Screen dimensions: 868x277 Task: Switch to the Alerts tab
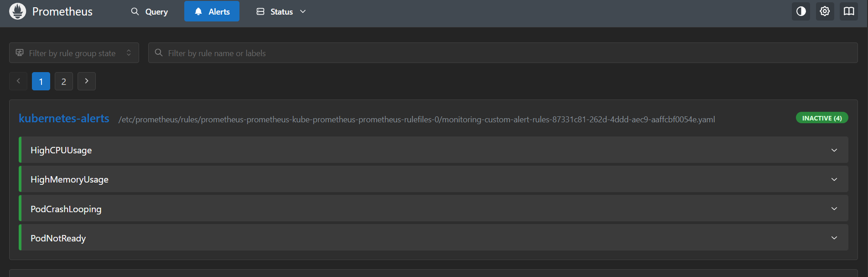(212, 11)
